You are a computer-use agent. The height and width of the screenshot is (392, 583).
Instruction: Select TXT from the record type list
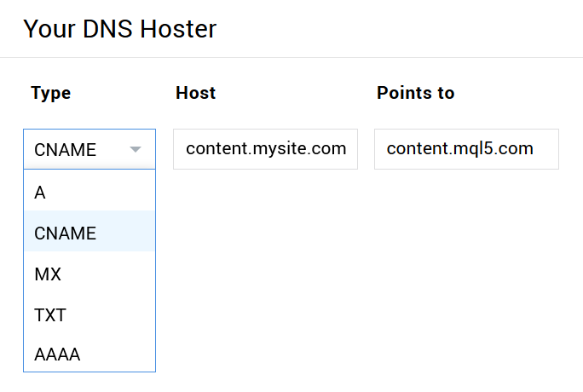click(x=89, y=315)
